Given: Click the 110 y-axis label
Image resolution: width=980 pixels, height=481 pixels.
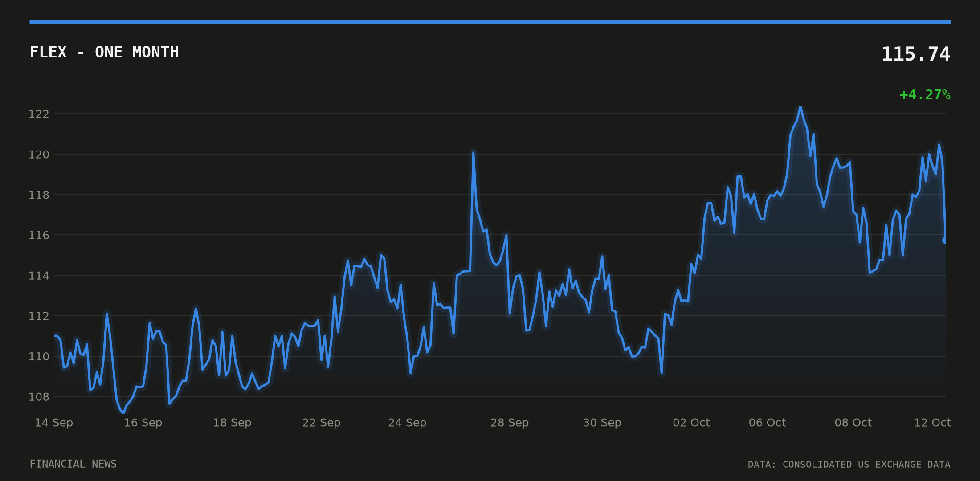Looking at the screenshot, I should [x=39, y=357].
